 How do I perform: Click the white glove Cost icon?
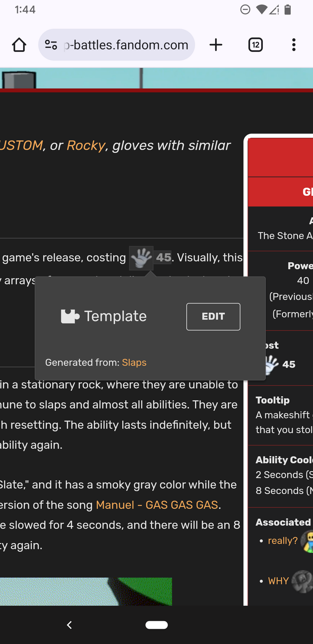coord(271,365)
